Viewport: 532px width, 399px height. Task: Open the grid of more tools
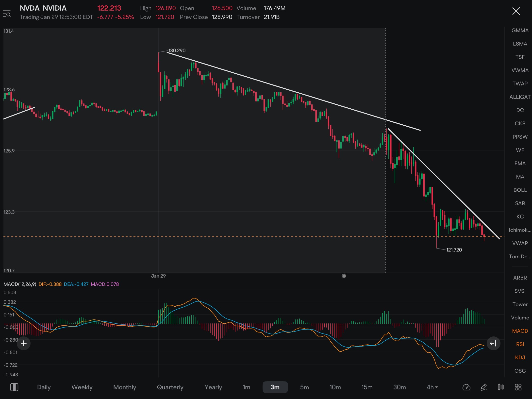[518, 387]
